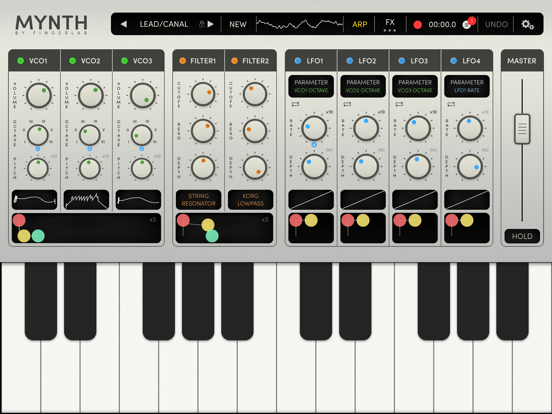Open LFO3 parameter selector VCO3 OCTAVE

(x=415, y=86)
